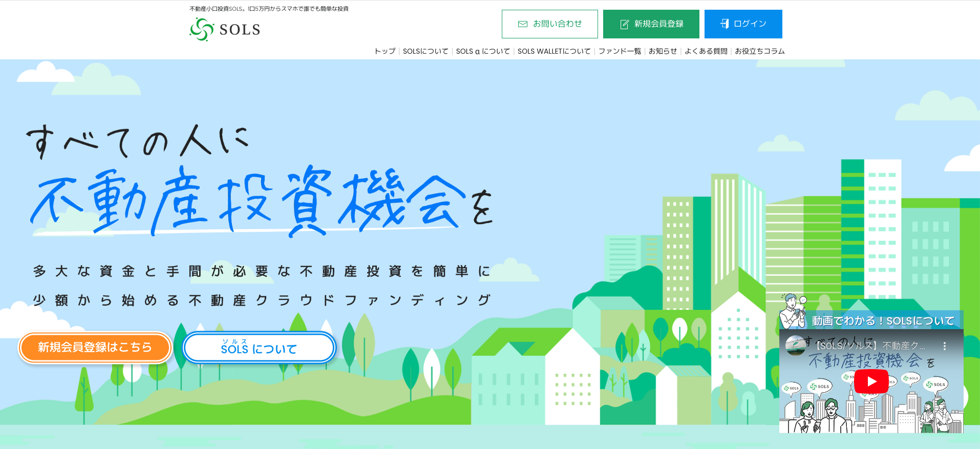The image size is (980, 449).
Task: Open お知らせ navigation item
Action: pyautogui.click(x=663, y=51)
